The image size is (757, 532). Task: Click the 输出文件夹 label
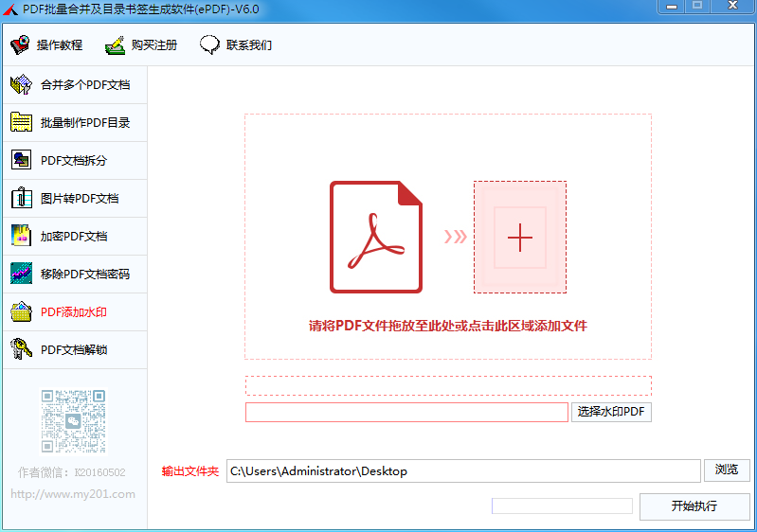[190, 471]
